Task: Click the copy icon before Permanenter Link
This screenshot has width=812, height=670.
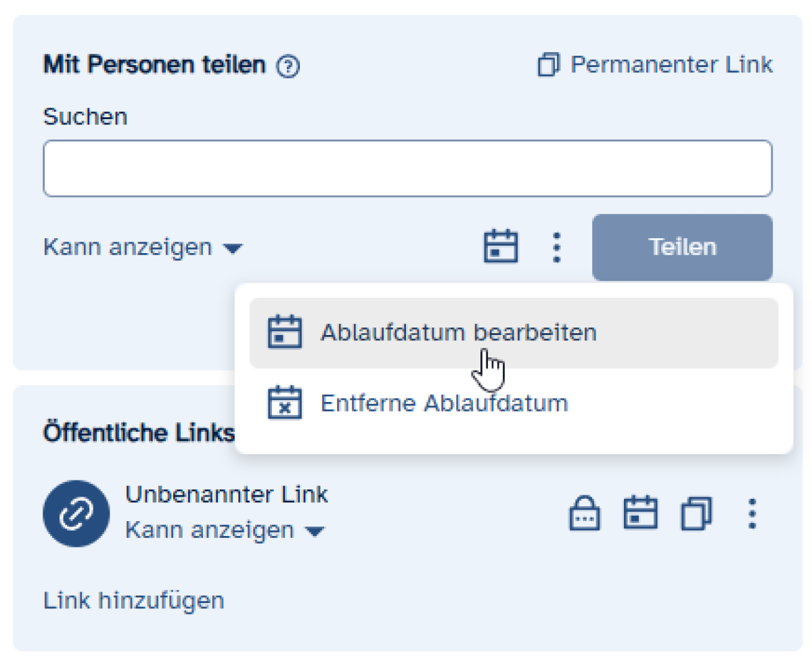Action: tap(548, 66)
